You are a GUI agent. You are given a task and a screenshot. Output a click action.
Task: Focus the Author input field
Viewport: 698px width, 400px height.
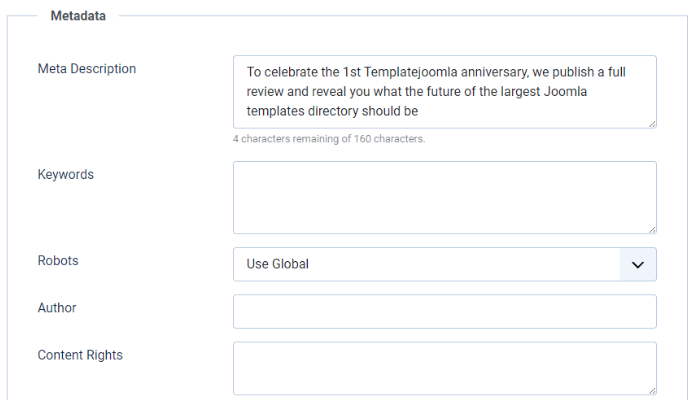point(444,311)
